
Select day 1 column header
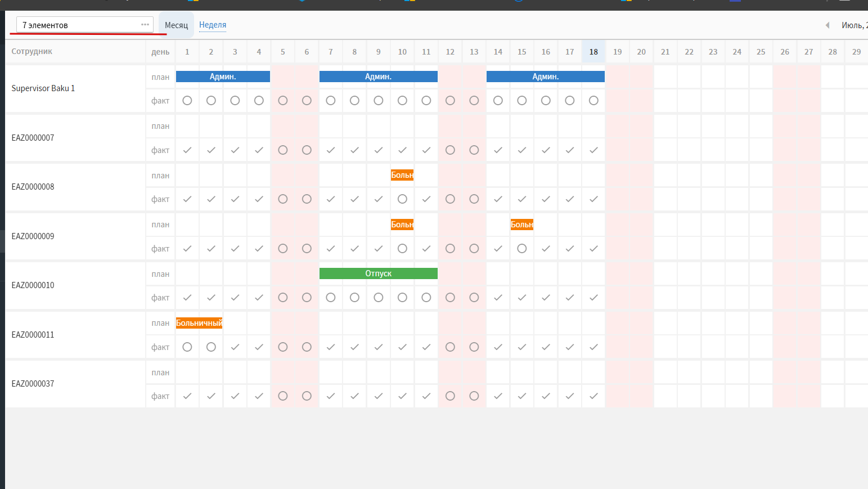tap(187, 52)
